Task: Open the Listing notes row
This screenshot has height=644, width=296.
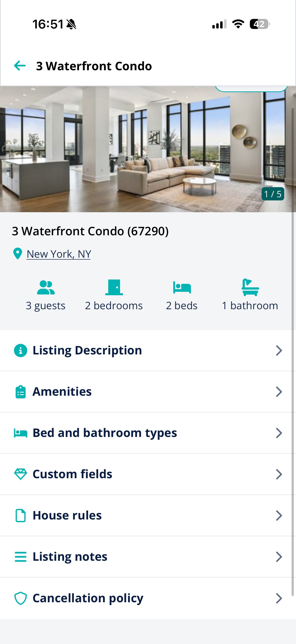Action: pos(148,557)
